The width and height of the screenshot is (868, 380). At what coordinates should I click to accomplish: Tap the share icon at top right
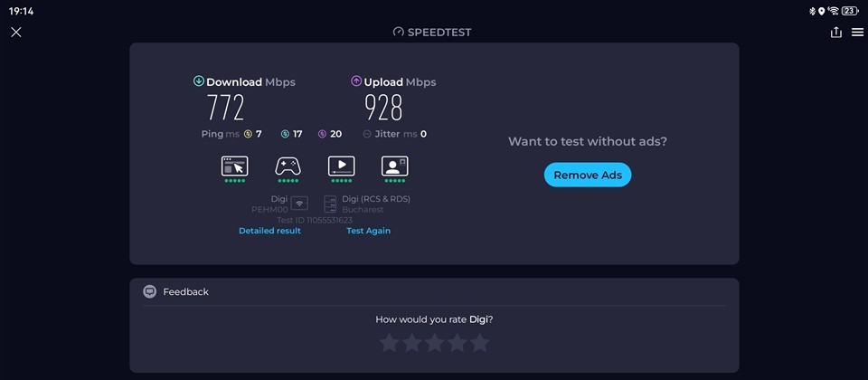pos(835,32)
